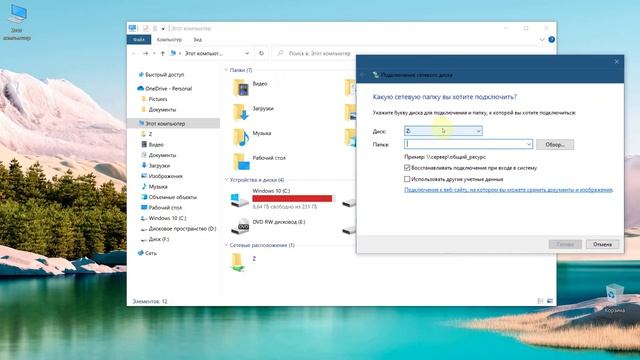Collapse the Сетевые расположения (1) group
This screenshot has width=640, height=360.
[x=227, y=245]
